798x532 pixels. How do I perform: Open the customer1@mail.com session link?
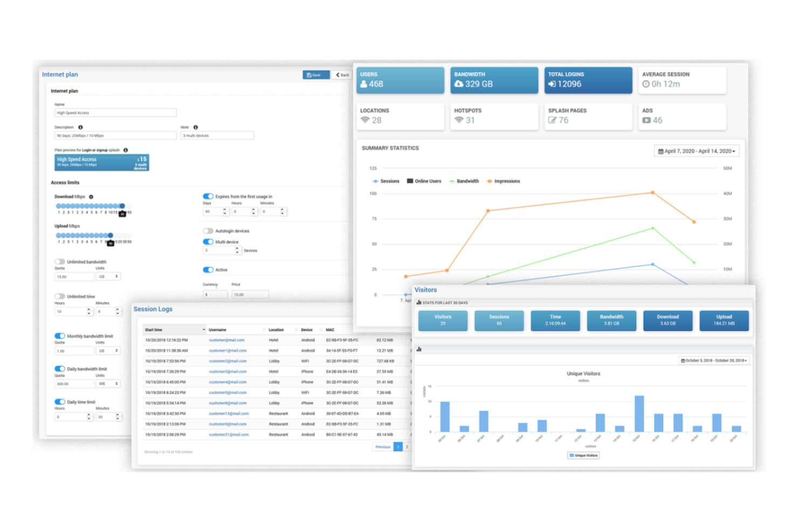coord(227,350)
